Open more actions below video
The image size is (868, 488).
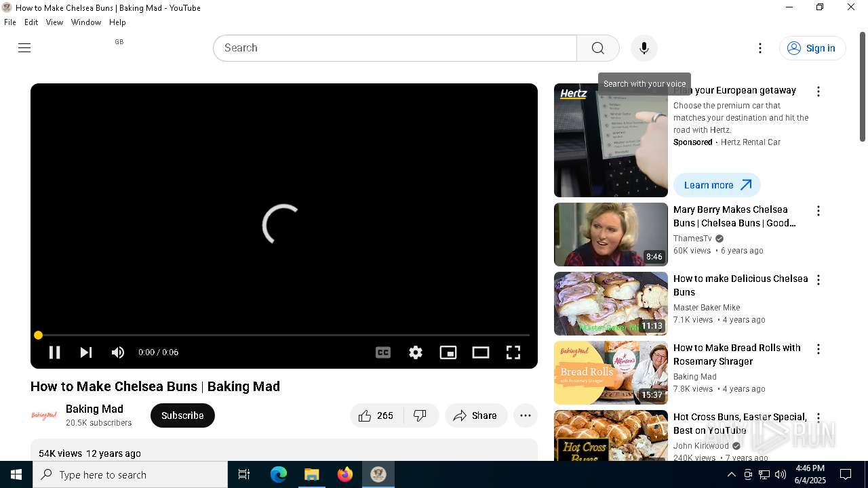tap(526, 415)
